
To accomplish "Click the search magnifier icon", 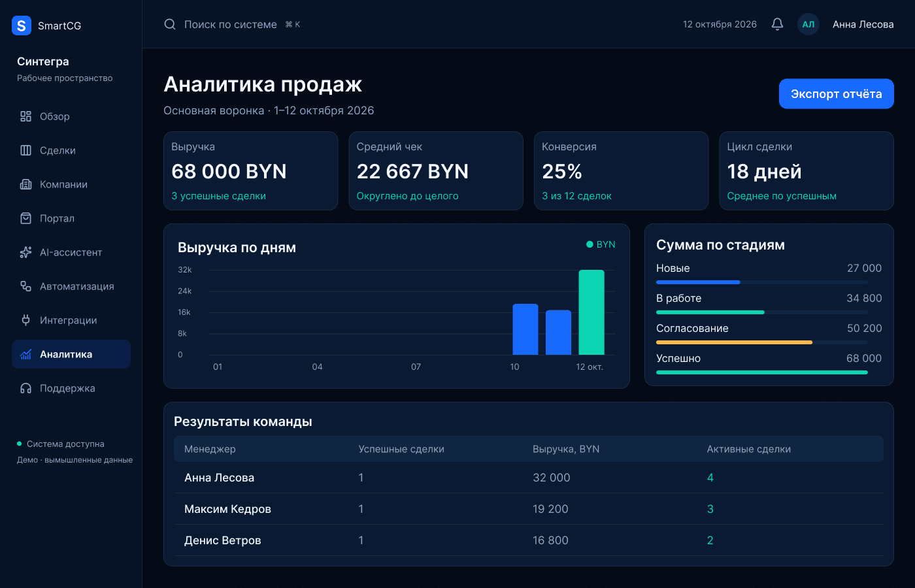I will point(170,24).
